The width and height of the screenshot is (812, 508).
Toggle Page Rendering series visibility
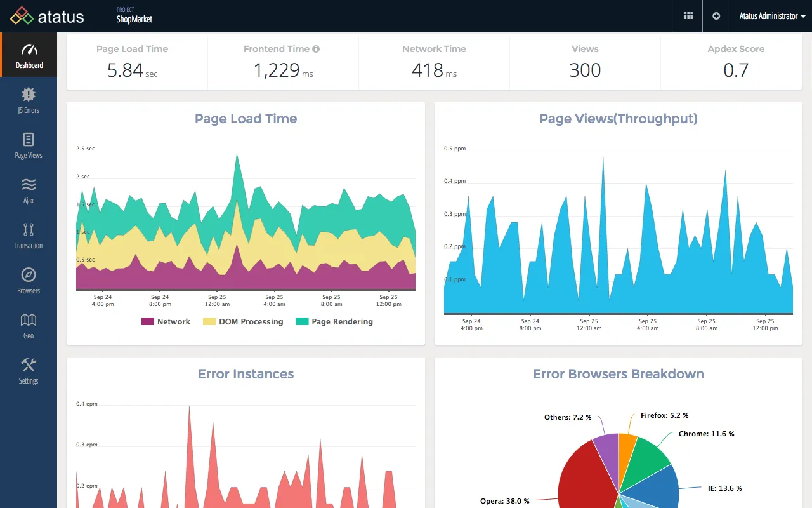[334, 321]
